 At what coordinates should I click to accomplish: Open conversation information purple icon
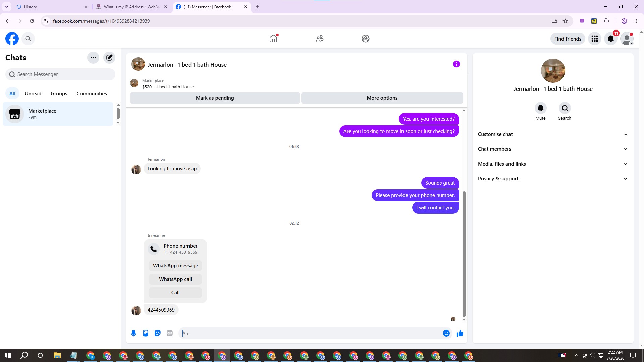coord(457,64)
